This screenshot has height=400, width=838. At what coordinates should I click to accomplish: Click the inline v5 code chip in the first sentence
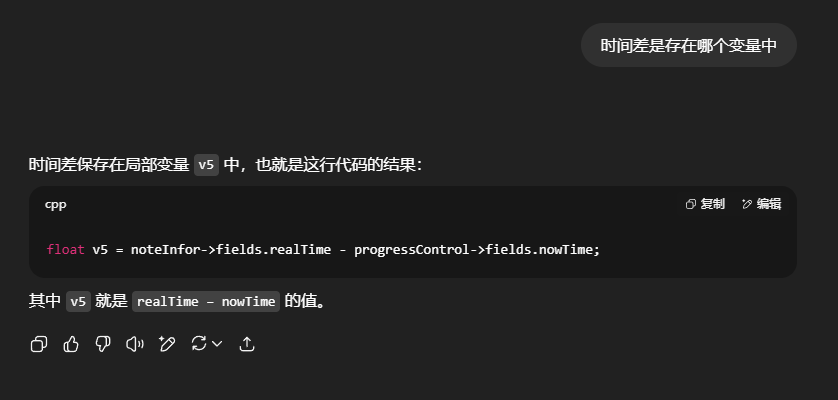[x=206, y=165]
